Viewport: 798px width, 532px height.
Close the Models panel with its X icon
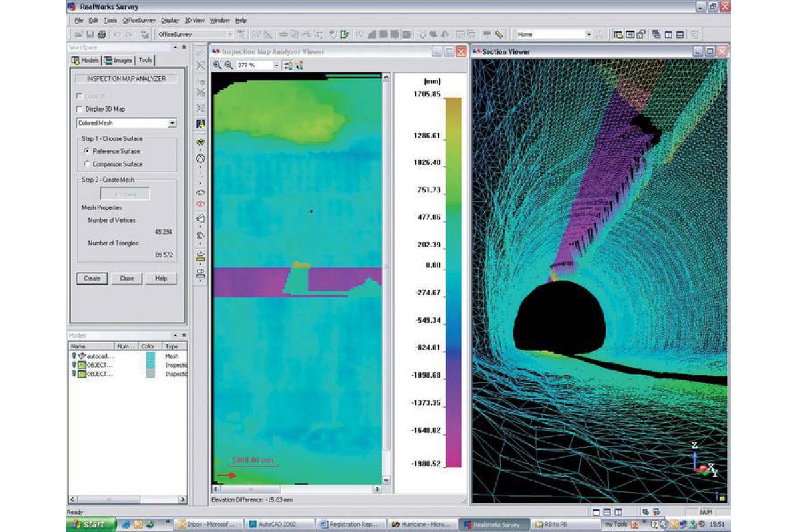tap(183, 336)
